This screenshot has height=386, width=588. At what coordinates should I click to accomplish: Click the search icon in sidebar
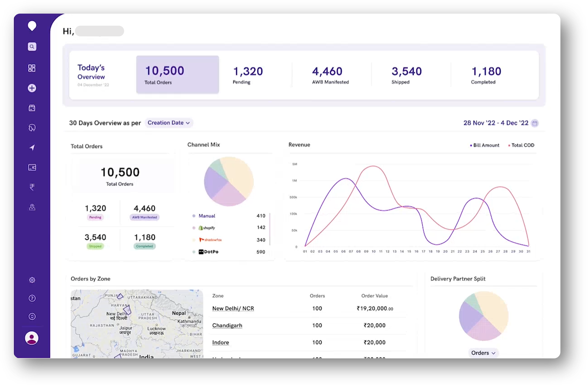[32, 46]
